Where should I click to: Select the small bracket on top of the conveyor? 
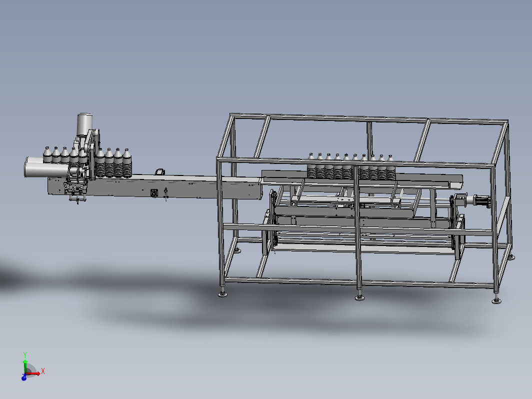160,171
